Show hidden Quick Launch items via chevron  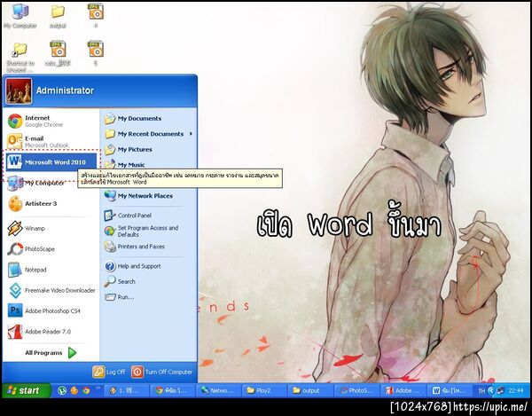(98, 388)
